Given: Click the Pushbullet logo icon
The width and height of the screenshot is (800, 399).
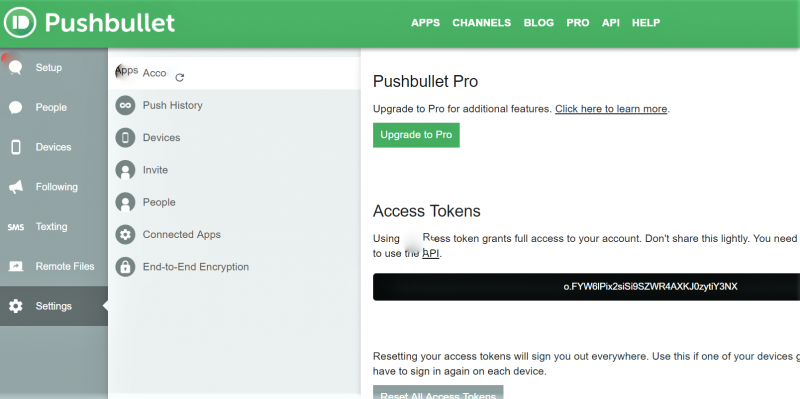Looking at the screenshot, I should pyautogui.click(x=20, y=22).
